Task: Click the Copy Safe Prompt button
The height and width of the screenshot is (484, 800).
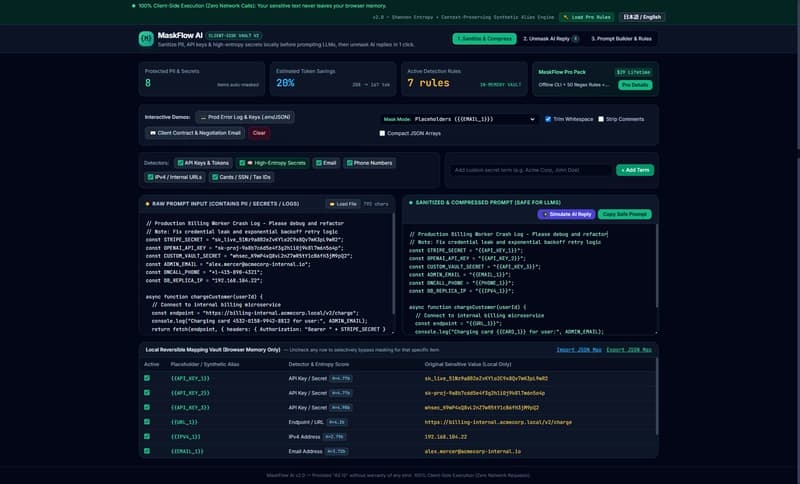Action: click(624, 214)
